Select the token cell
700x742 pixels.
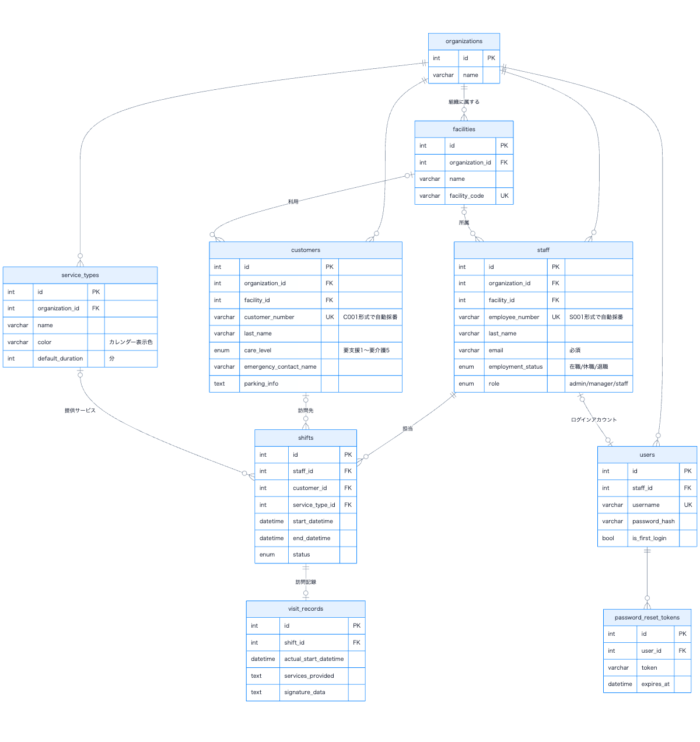[x=656, y=668]
